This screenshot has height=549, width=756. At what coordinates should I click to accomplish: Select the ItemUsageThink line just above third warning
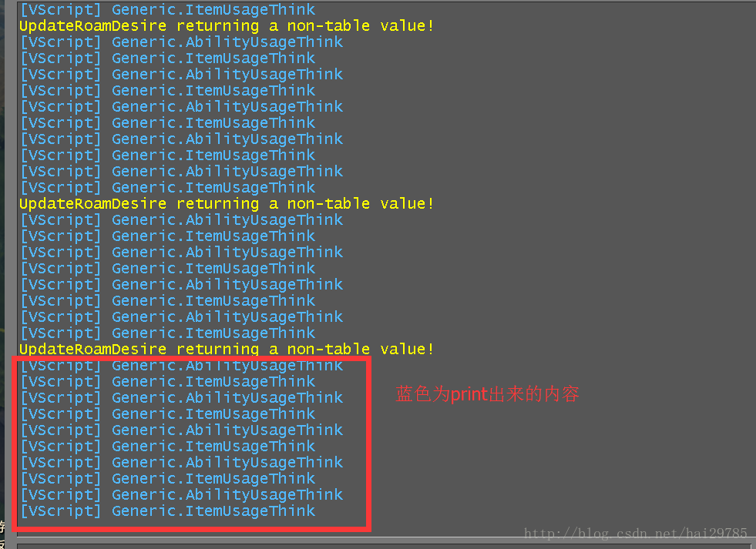click(168, 333)
